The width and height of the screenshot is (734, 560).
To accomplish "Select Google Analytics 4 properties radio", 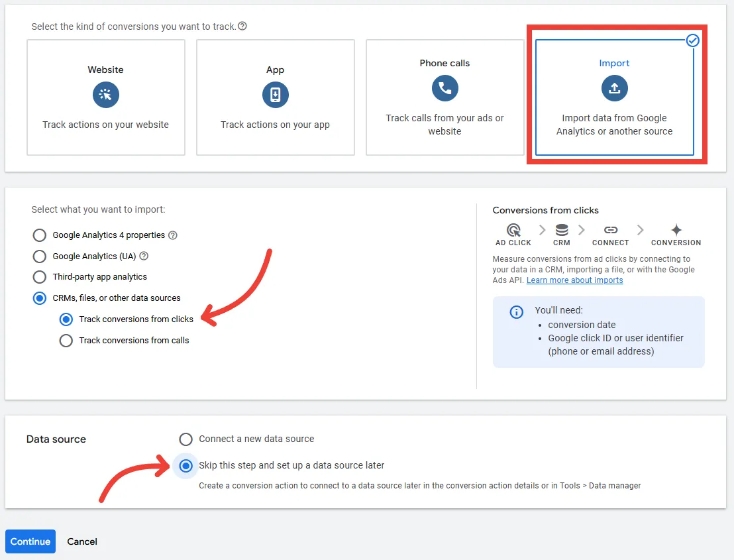I will [x=39, y=235].
